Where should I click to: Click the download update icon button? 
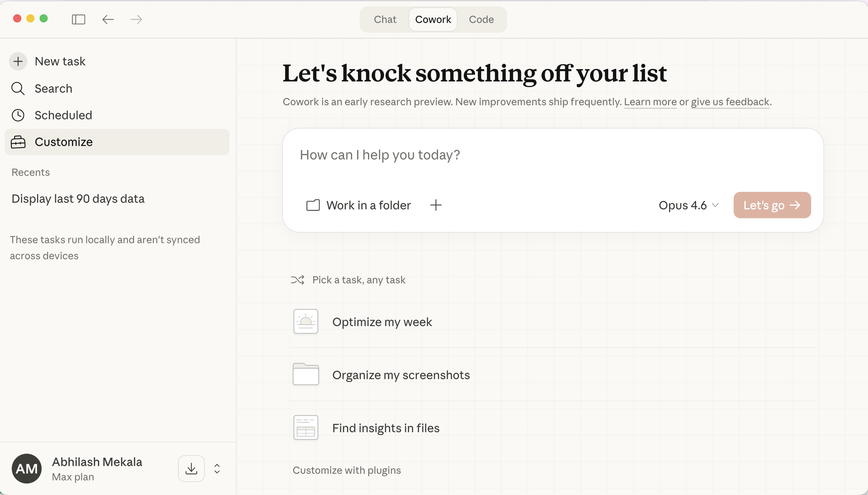pos(191,469)
